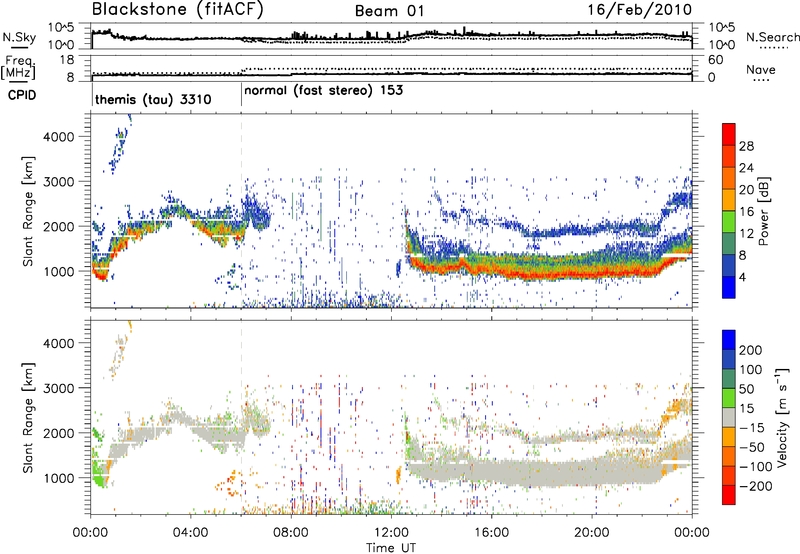Click the "Power [dB]" color bar title
The image size is (800, 554).
coord(764,211)
